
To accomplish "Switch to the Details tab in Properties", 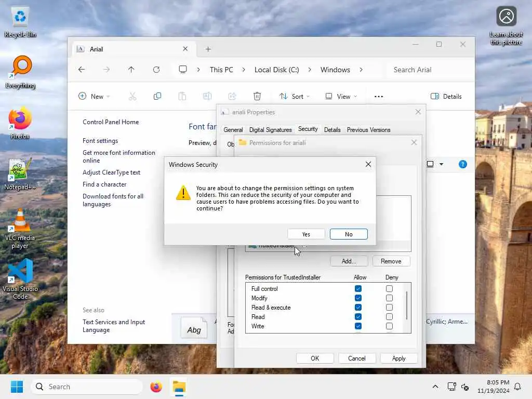I will point(332,130).
